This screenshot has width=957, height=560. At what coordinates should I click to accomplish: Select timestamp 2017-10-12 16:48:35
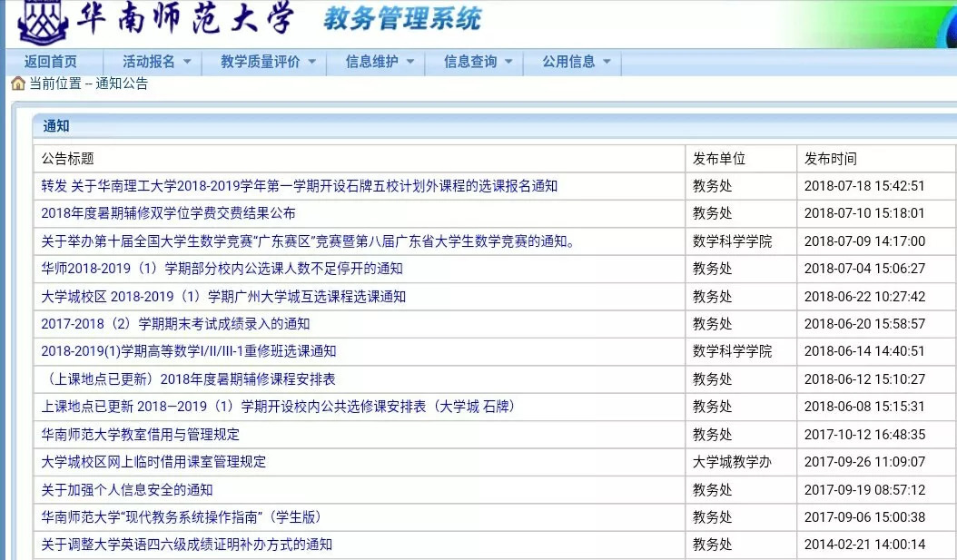tap(864, 435)
